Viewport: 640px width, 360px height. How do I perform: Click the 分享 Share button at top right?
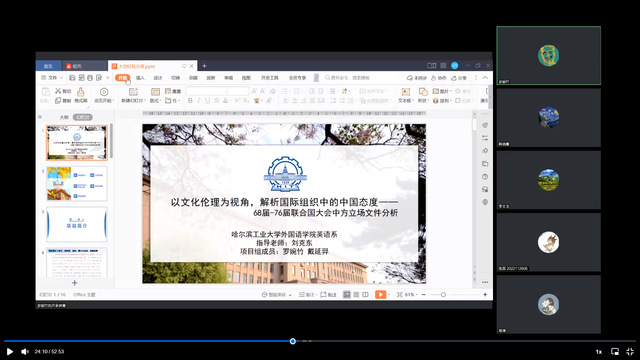459,78
